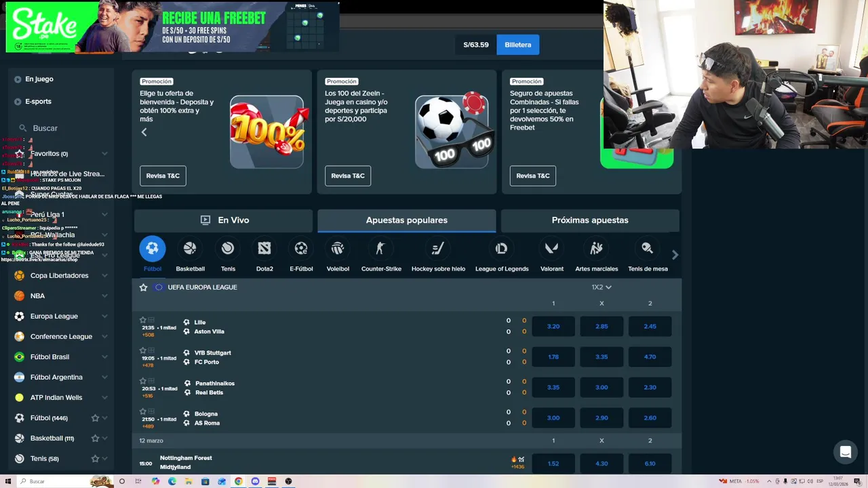Favorite the VfB Stuttgart vs FC Porto match
This screenshot has width=868, height=488.
click(142, 350)
